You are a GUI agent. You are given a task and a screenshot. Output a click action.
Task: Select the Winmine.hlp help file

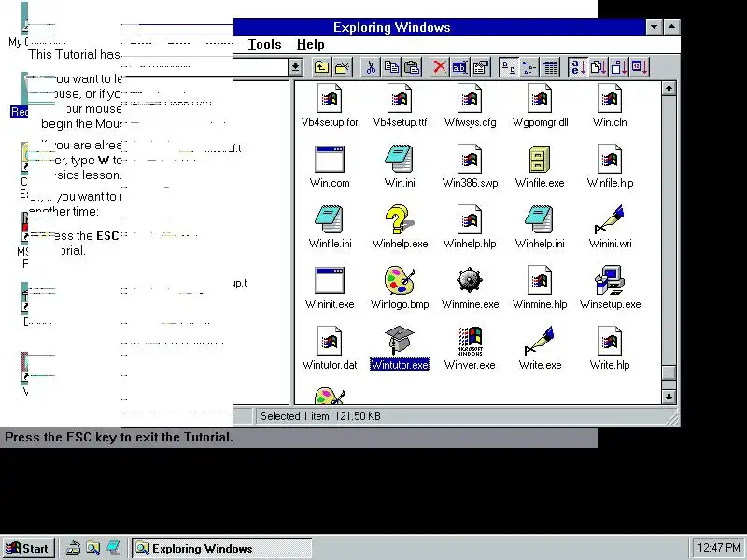pos(540,288)
